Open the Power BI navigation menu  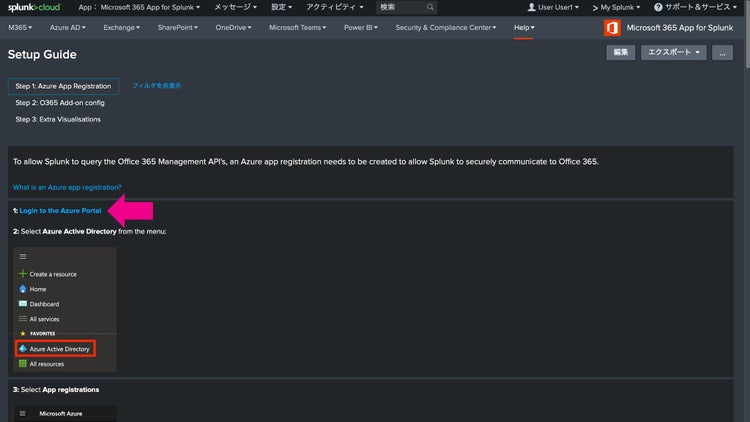click(361, 28)
